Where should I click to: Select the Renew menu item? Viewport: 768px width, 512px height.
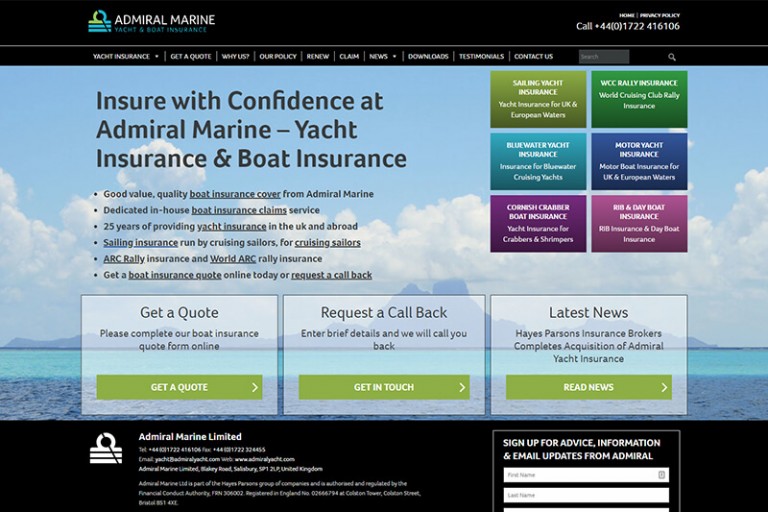click(318, 56)
